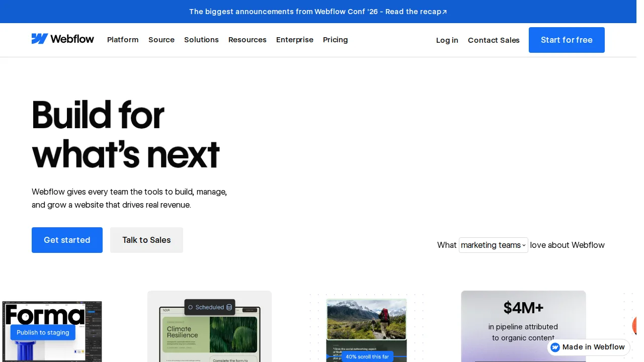The image size is (644, 362).
Task: Open the Source nav item
Action: coord(162,40)
